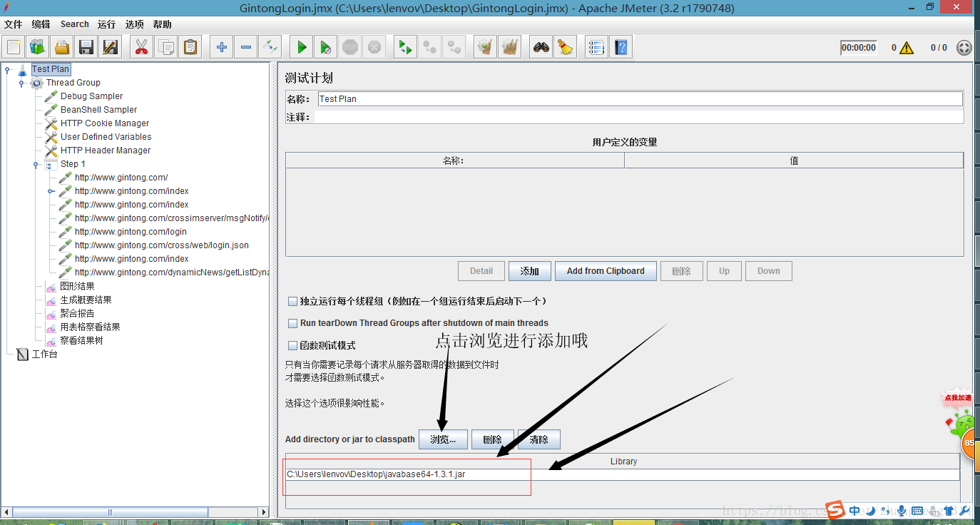
Task: Create a new test plan via toolbar
Action: point(14,48)
